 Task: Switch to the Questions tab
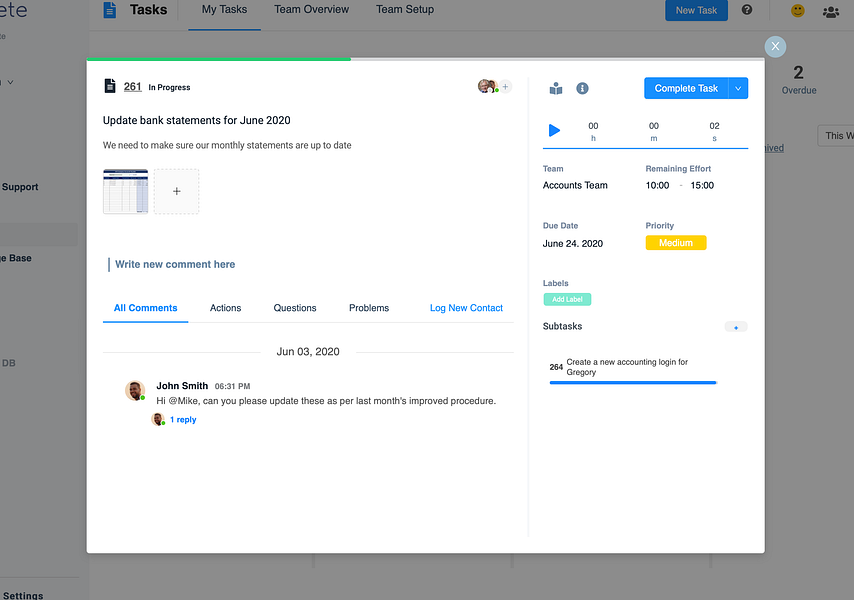pos(295,308)
